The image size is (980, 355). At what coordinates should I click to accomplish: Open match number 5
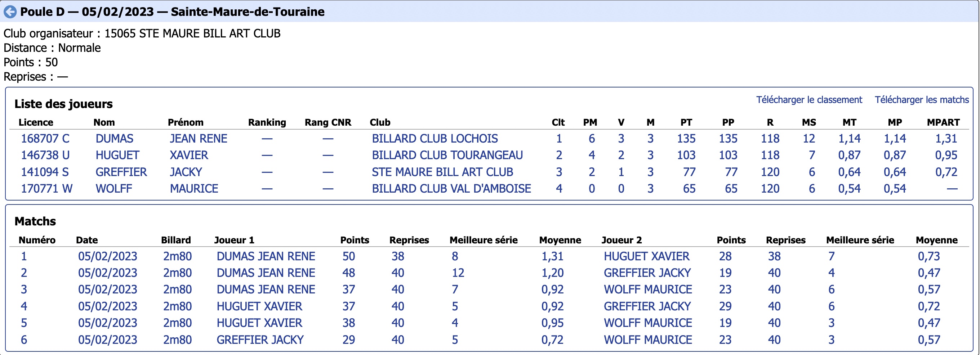(x=24, y=323)
